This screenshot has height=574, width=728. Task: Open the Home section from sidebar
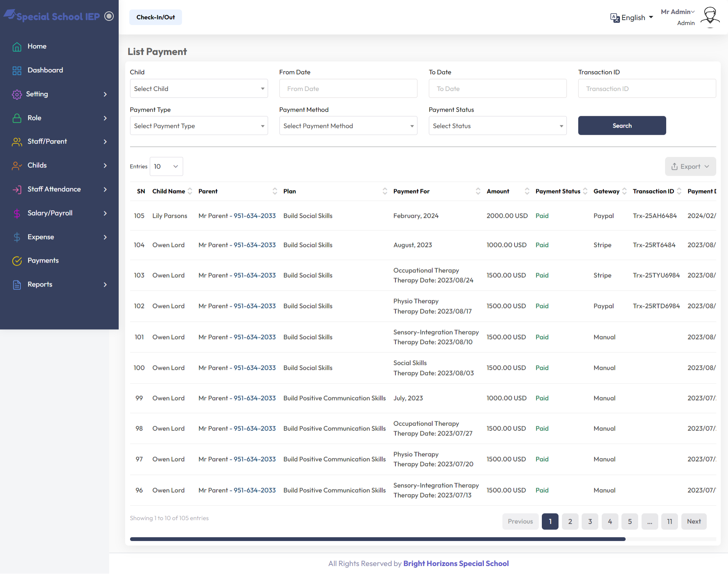coord(17,46)
